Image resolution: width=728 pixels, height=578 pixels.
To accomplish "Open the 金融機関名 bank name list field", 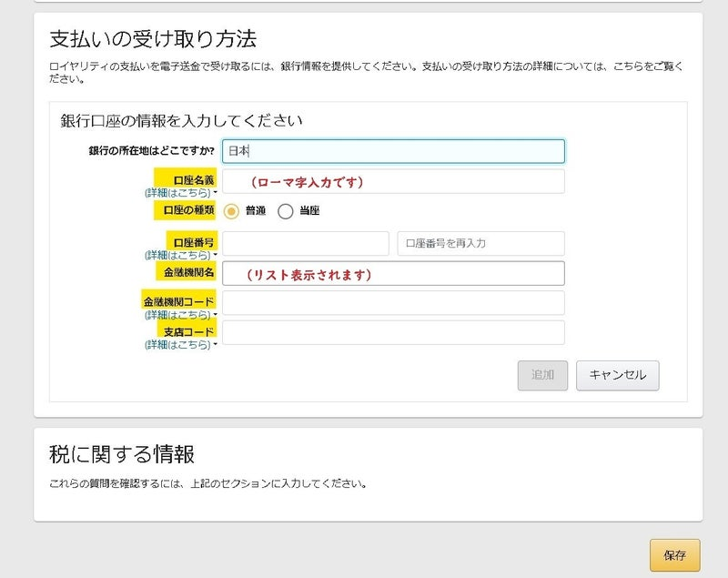I will [x=393, y=273].
